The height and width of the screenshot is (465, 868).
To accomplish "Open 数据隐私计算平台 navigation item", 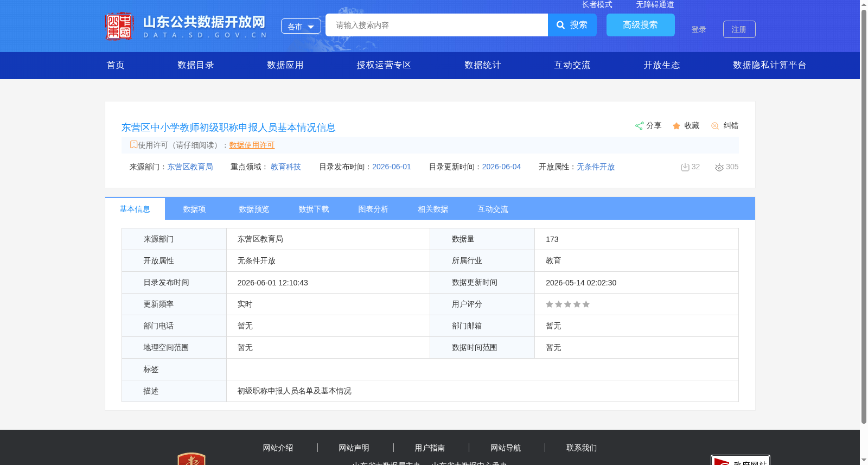I will pyautogui.click(x=770, y=65).
